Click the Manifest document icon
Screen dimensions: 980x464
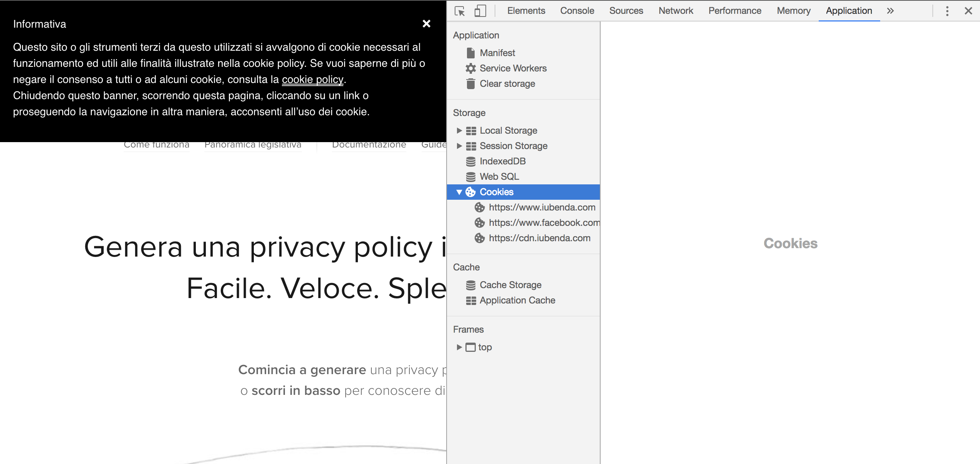point(471,53)
